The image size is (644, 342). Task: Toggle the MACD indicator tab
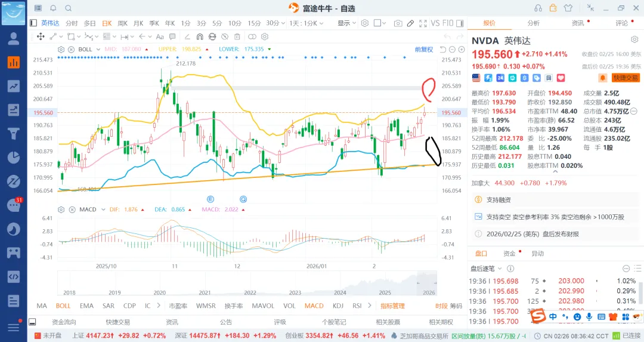point(314,306)
